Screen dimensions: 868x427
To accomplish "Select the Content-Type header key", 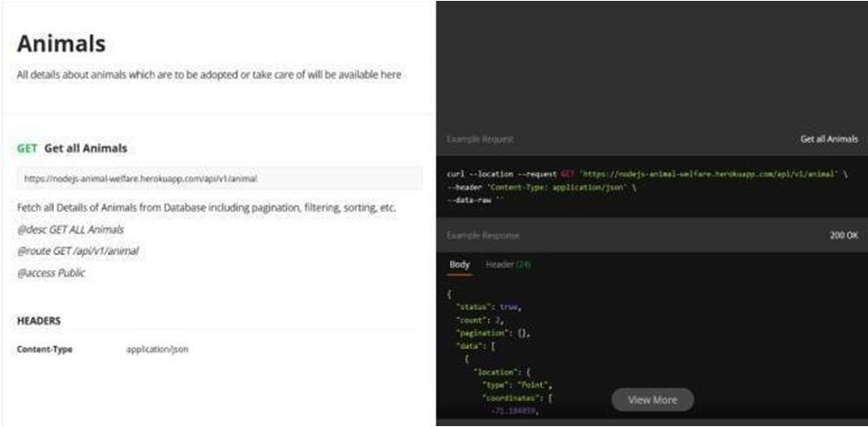I will 44,350.
